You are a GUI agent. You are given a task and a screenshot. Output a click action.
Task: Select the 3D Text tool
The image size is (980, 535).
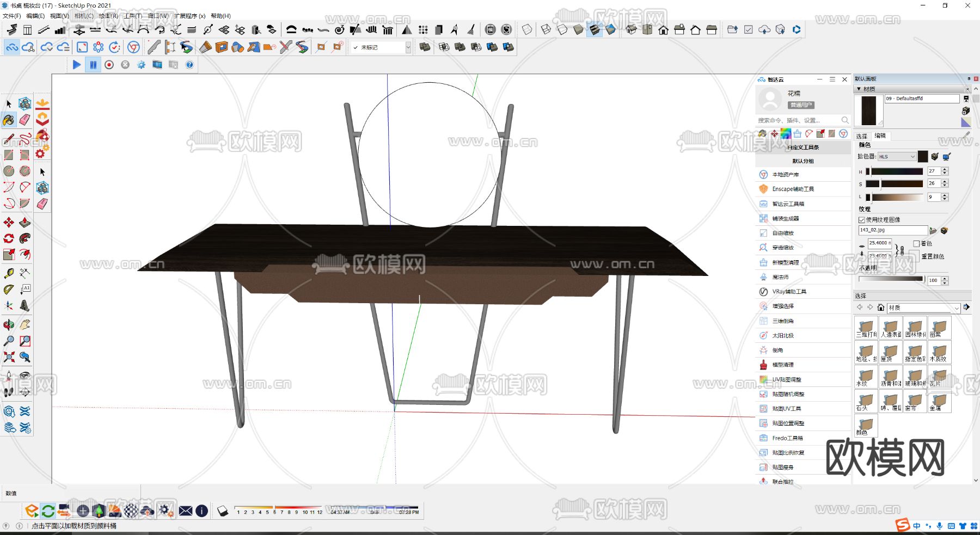tap(25, 305)
